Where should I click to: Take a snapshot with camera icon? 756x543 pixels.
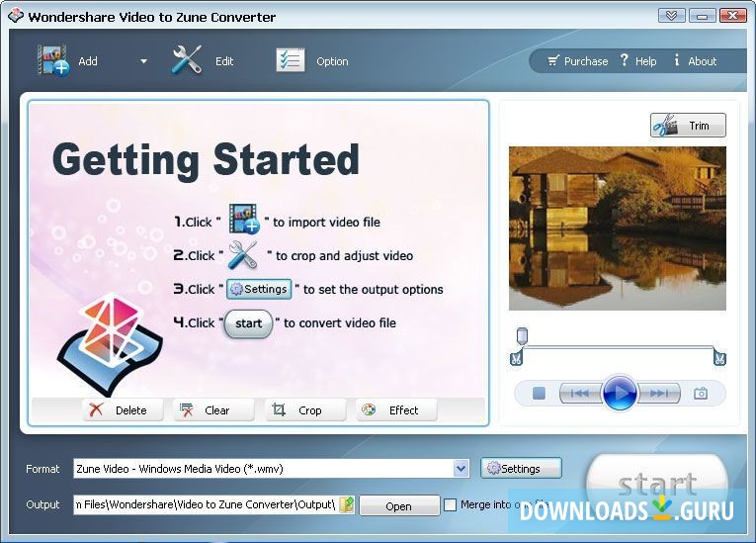click(x=701, y=394)
